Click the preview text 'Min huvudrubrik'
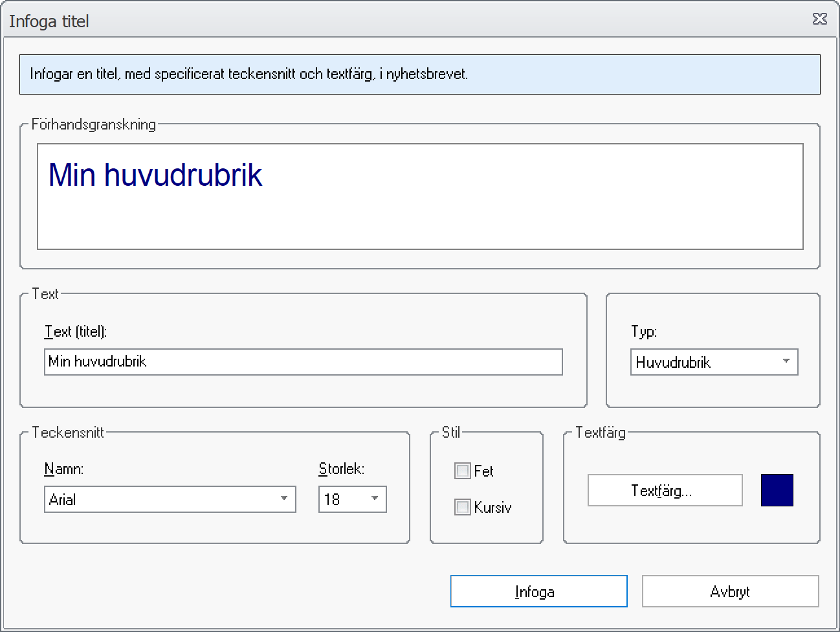This screenshot has width=840, height=632. coord(155,175)
